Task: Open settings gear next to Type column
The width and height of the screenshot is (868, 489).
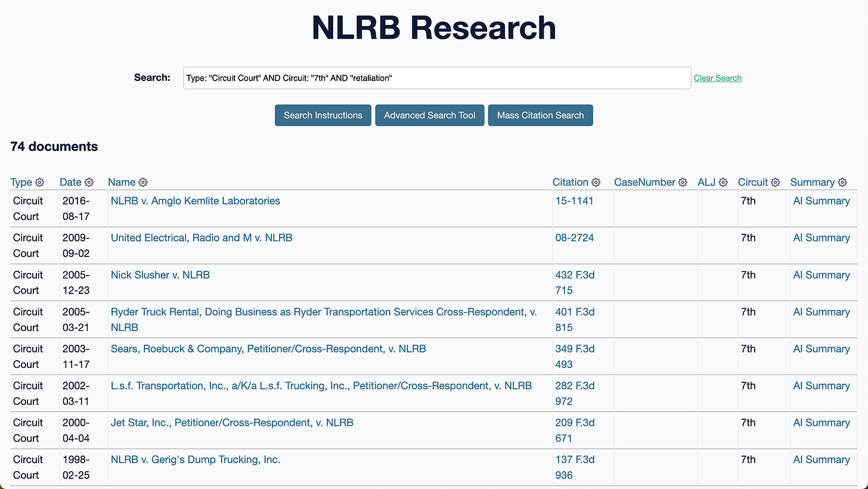Action: (40, 182)
